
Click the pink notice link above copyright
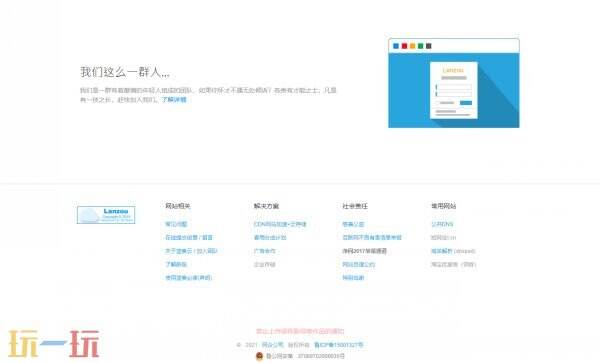coord(300,331)
